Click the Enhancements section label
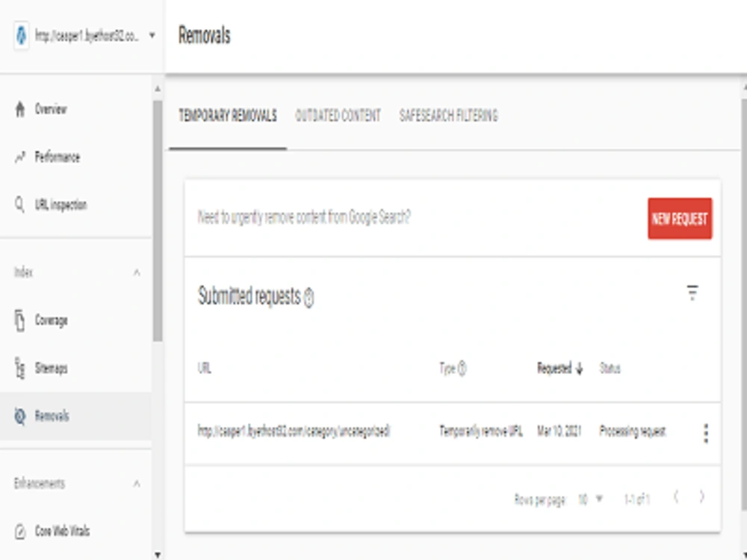 39,484
